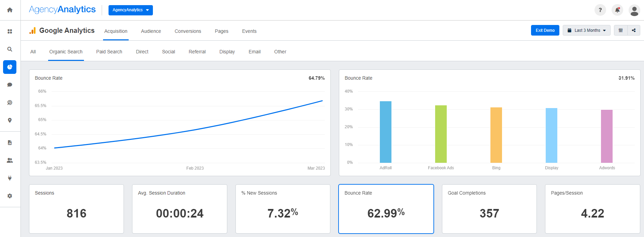Open the reports document sidebar icon
Image resolution: width=644 pixels, height=237 pixels.
tap(10, 143)
